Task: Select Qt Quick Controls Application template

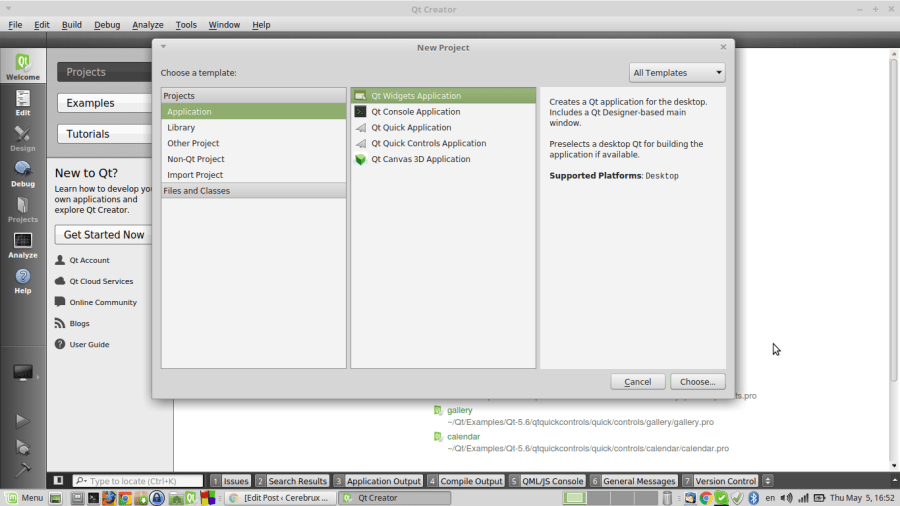Action: [x=443, y=143]
